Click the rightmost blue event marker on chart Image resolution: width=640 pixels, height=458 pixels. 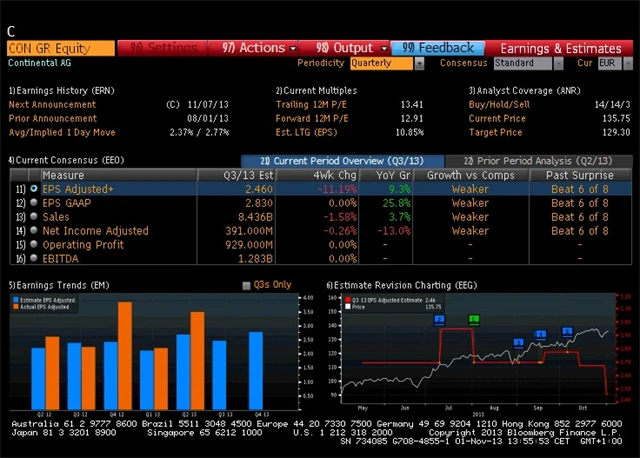pos(567,331)
